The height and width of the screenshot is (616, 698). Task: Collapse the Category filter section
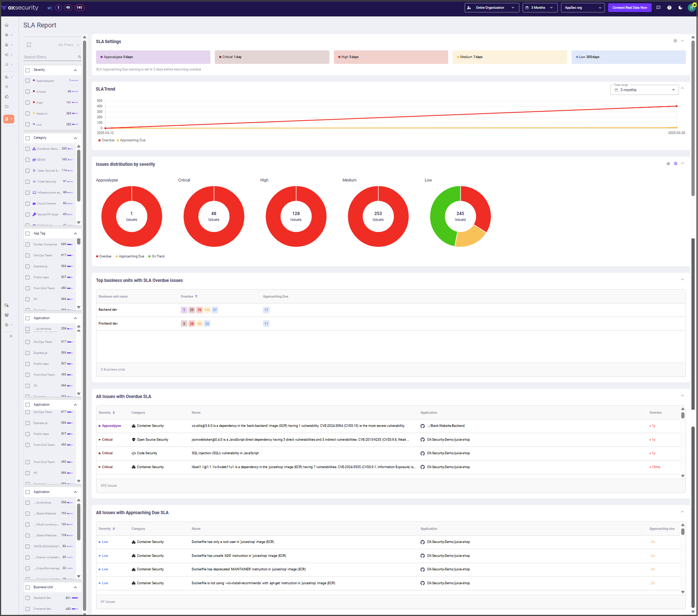pyautogui.click(x=75, y=138)
